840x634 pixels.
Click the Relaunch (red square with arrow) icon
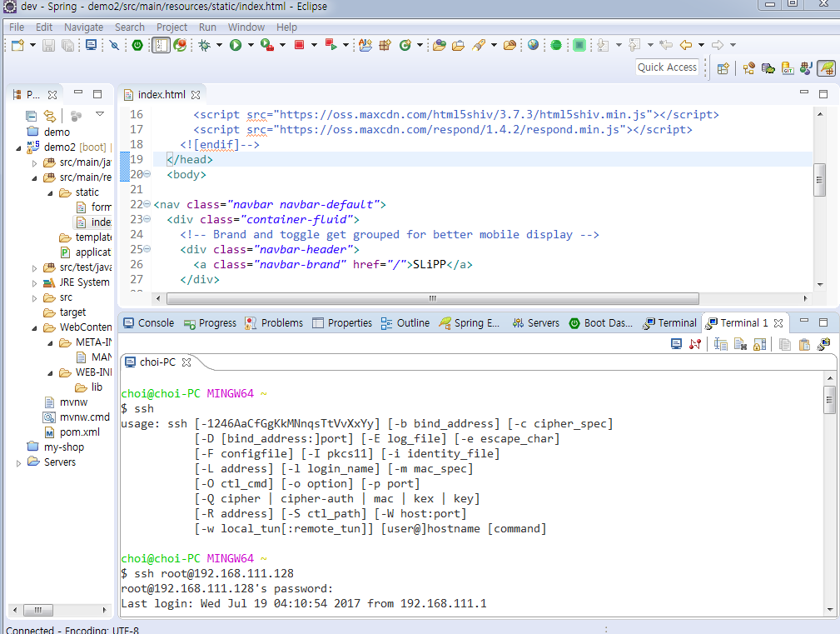(x=331, y=45)
